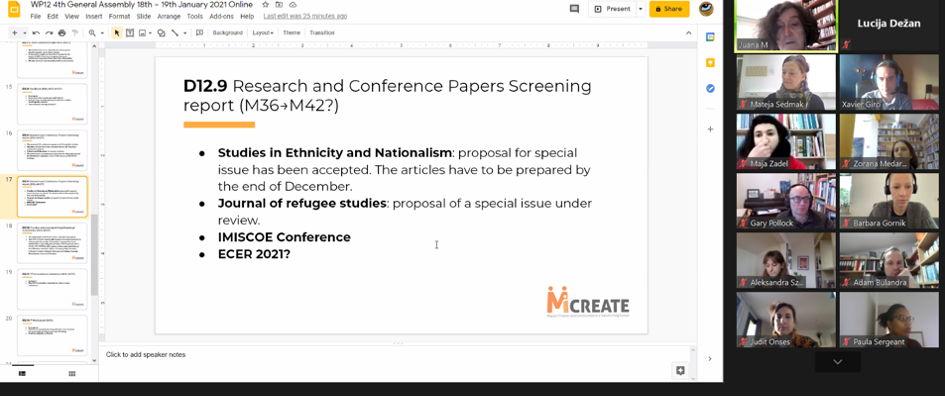
Task: Insert an image from the toolbar
Action: pyautogui.click(x=142, y=33)
